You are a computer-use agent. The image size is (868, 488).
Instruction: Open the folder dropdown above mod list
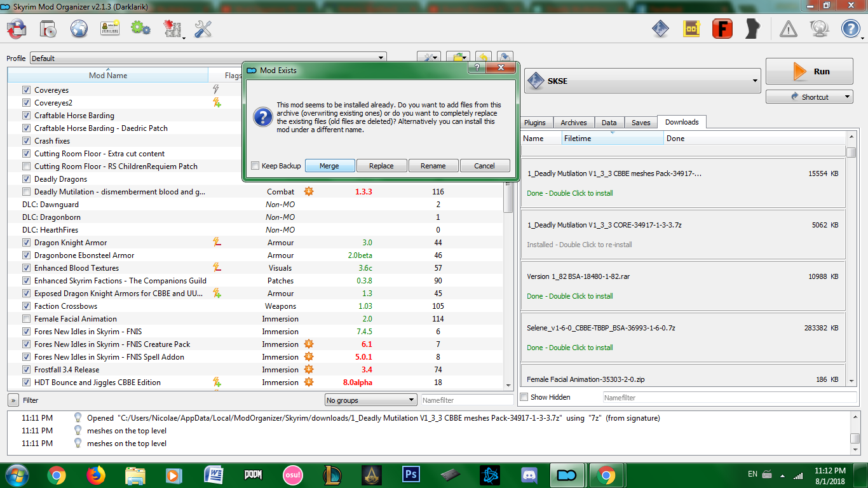(458, 58)
